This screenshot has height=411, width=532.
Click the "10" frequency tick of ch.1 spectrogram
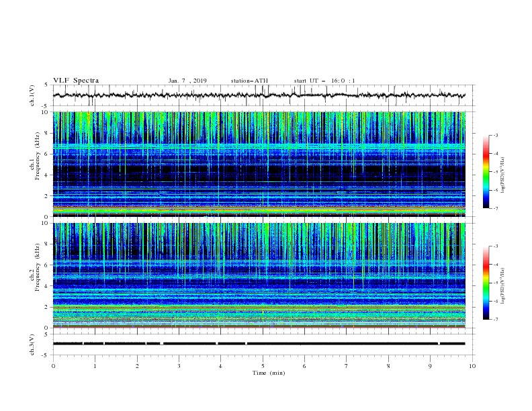[x=45, y=112]
